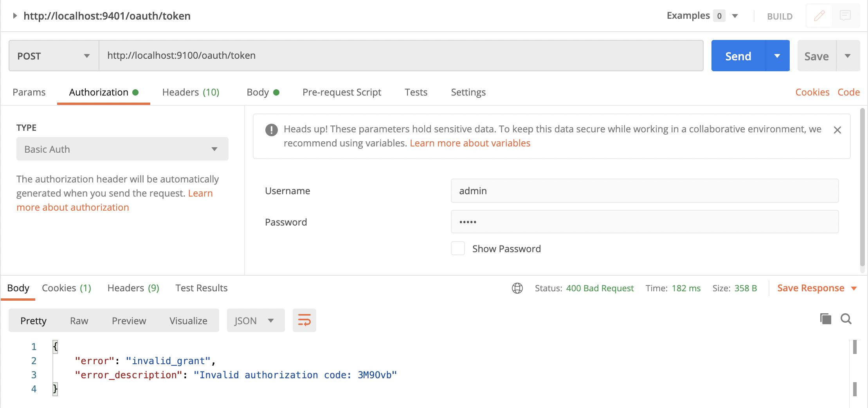Copy response body with copy icon
The image size is (868, 408).
[x=825, y=319]
